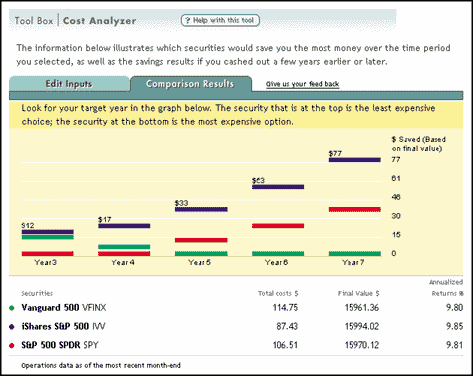Click final value 15994.02
This screenshot has width=473, height=376.
tap(362, 326)
